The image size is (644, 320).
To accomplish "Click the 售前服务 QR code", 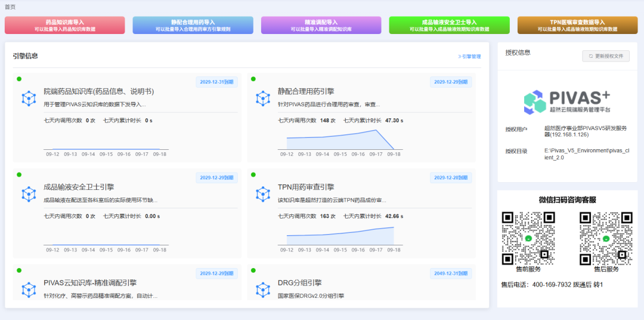I will coord(528,238).
